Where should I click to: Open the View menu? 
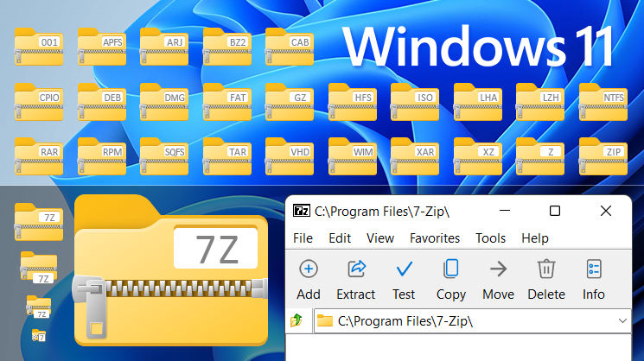379,238
